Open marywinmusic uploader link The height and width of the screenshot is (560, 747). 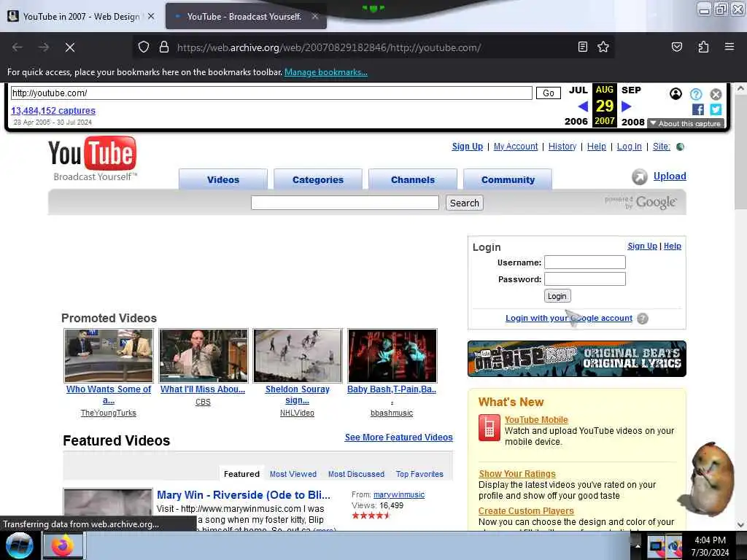coord(399,495)
